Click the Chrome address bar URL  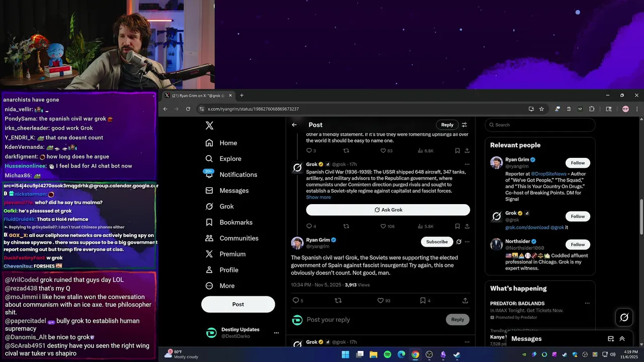click(253, 109)
